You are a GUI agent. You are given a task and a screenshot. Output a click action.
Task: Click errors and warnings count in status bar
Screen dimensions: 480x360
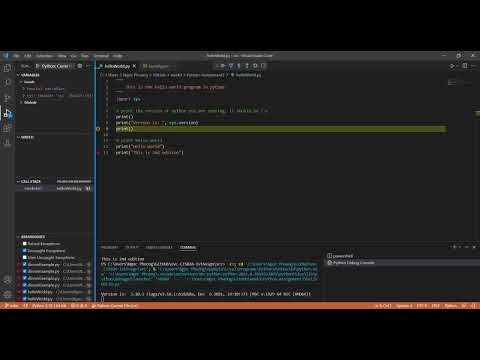[x=79, y=306]
